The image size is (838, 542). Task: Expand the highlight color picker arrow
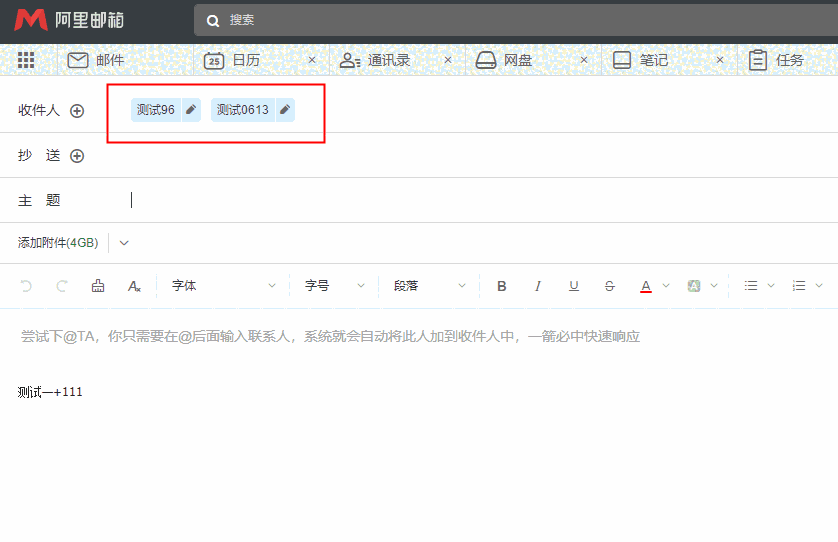click(714, 286)
